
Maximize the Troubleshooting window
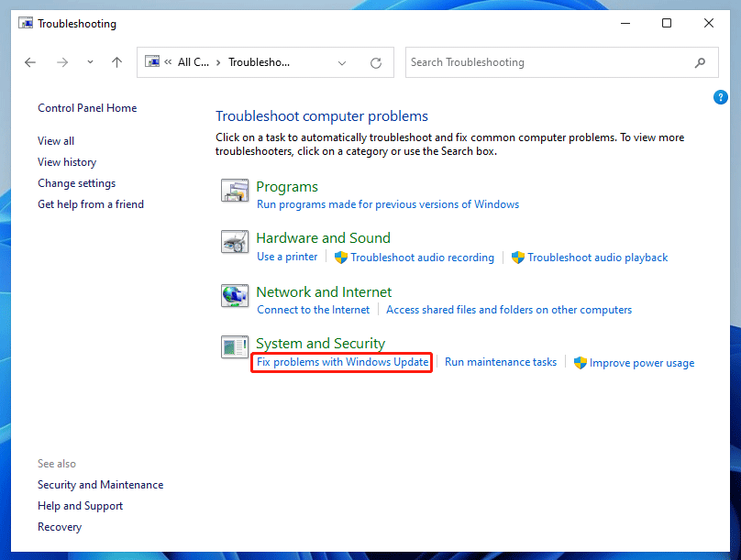point(667,23)
